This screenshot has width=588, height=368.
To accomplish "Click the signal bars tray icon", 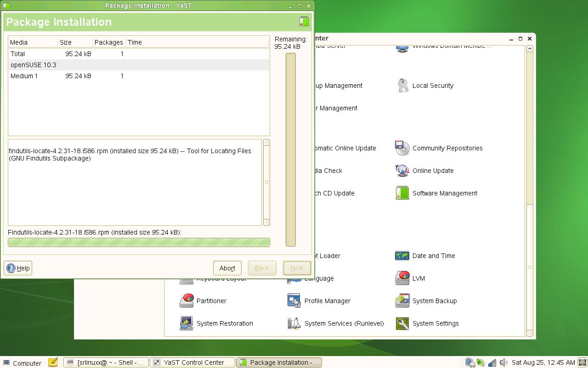I will tap(492, 362).
